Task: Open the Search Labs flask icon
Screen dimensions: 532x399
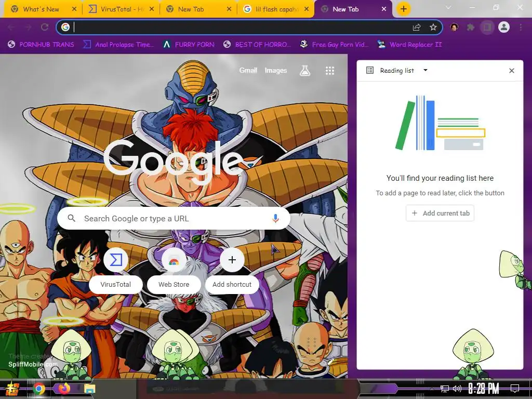Action: click(304, 71)
